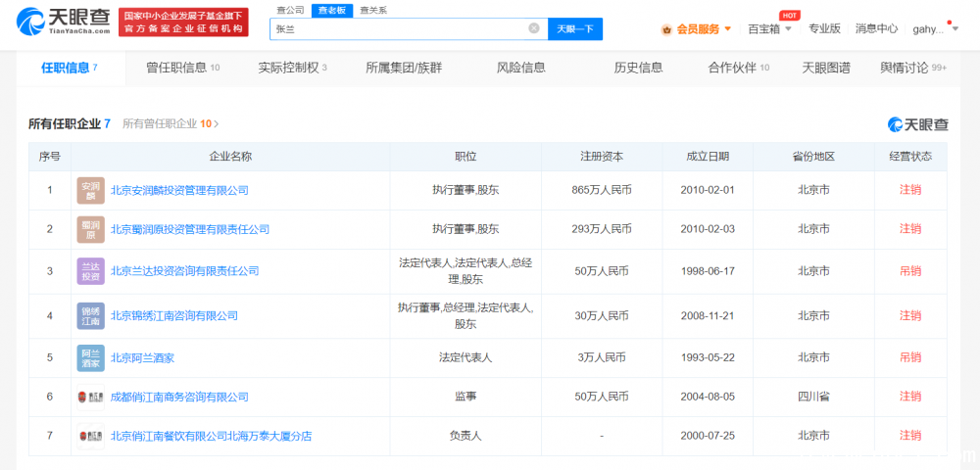This screenshot has width=980, height=470.
Task: Select the date cell 1993-05-22
Action: click(x=708, y=357)
